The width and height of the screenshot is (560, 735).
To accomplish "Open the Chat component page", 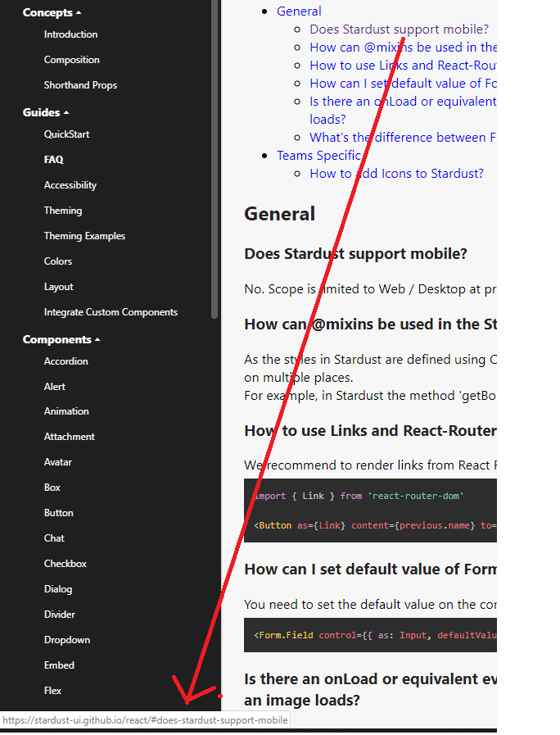I will tap(54, 538).
